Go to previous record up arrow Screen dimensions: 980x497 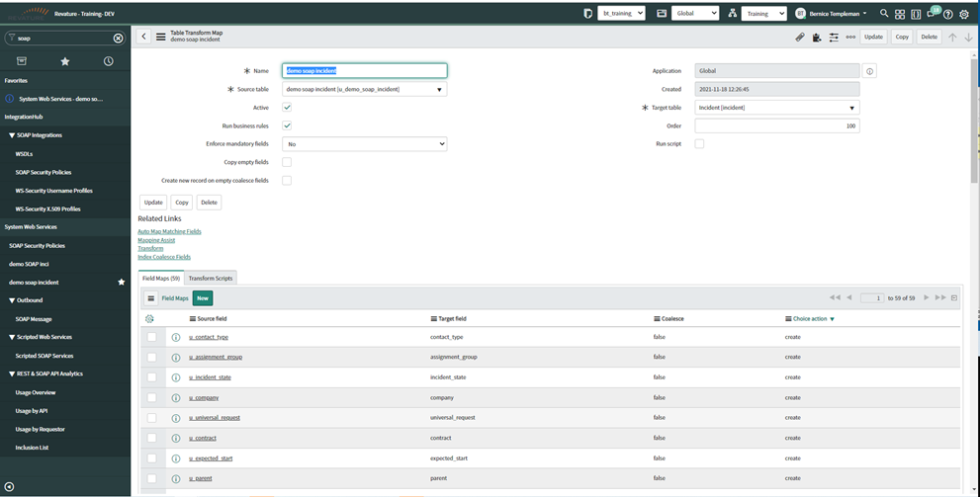[952, 37]
